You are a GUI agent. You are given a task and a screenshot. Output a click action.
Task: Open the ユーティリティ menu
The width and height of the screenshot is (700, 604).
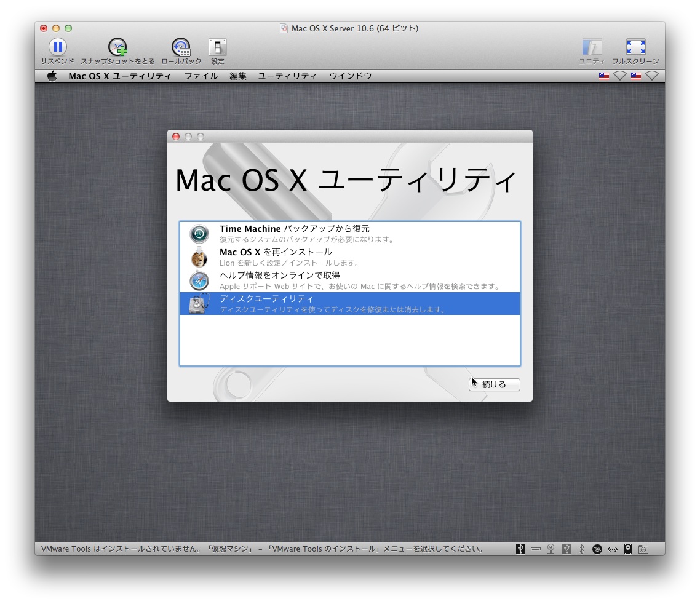(287, 76)
